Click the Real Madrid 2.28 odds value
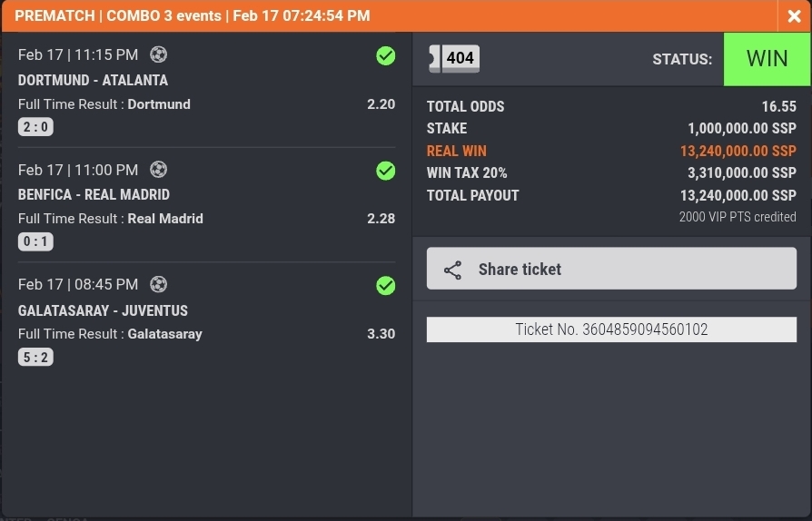 click(381, 219)
